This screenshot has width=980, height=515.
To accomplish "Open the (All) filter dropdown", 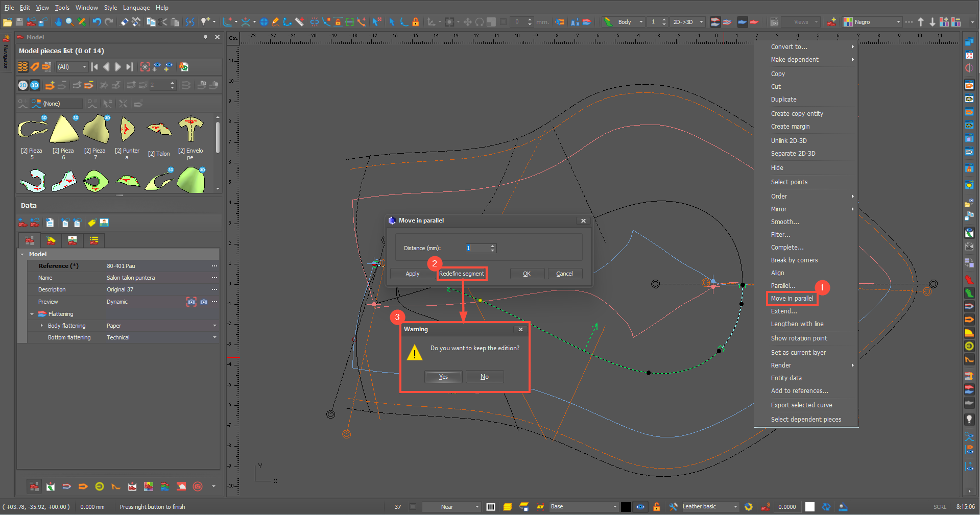I will [x=72, y=67].
